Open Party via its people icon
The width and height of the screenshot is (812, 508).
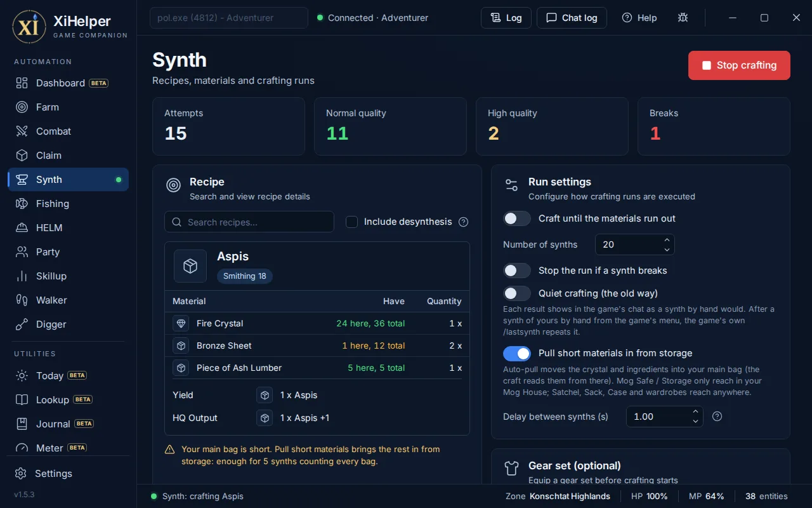click(22, 252)
